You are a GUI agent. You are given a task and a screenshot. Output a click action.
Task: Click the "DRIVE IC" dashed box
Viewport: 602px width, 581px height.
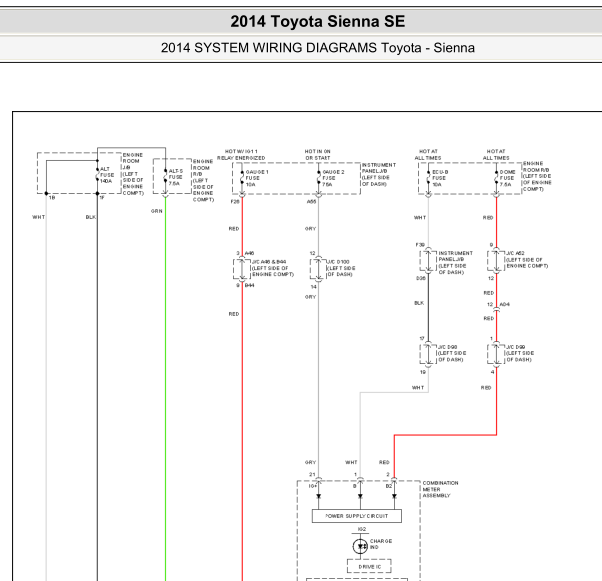(369, 566)
